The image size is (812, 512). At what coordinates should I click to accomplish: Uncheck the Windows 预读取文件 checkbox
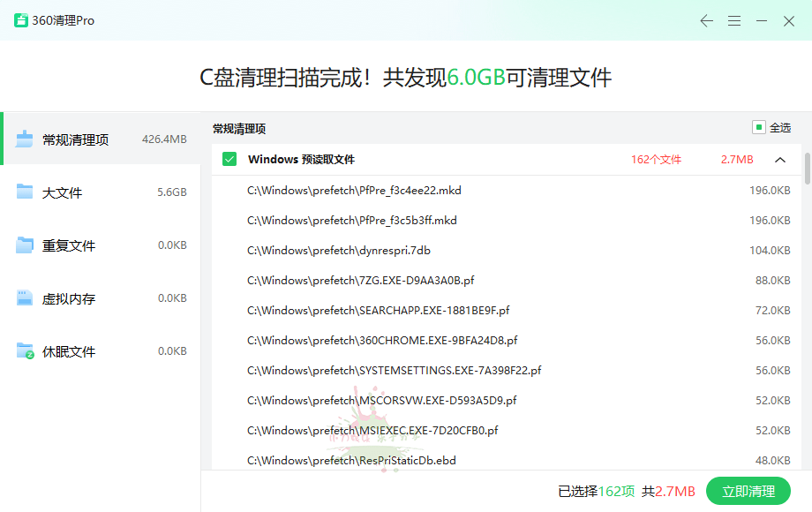pos(229,160)
